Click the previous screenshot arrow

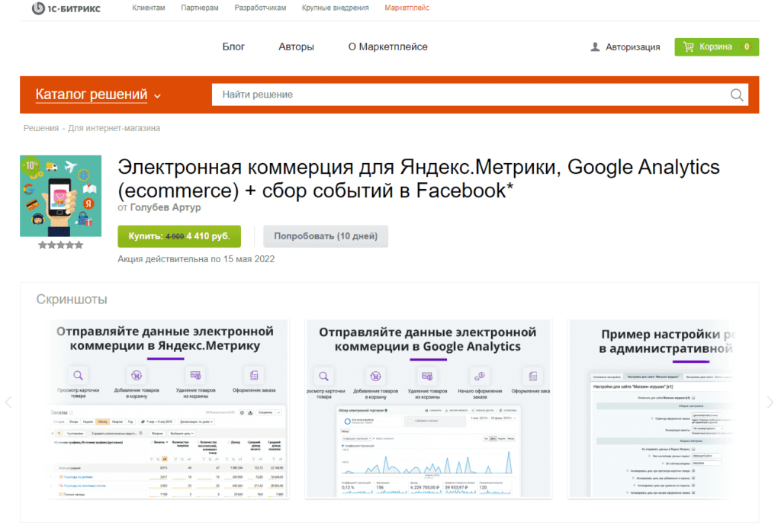click(8, 402)
